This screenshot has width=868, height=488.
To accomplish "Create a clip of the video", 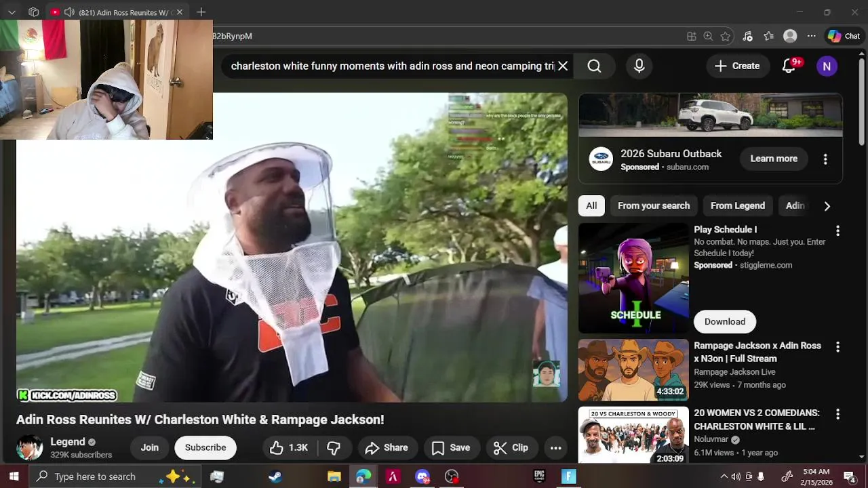I will pos(511,447).
